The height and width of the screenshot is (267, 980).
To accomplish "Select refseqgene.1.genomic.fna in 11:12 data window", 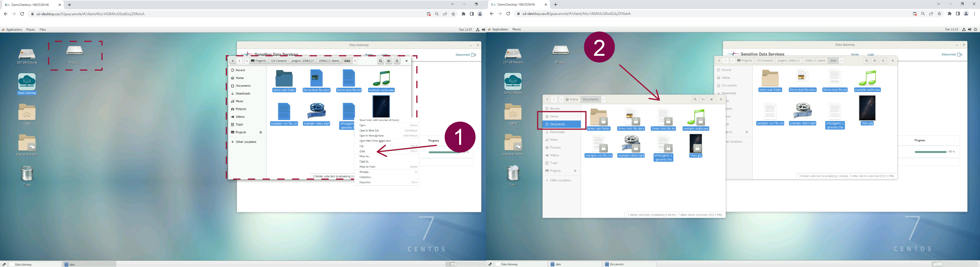I will [x=835, y=116].
